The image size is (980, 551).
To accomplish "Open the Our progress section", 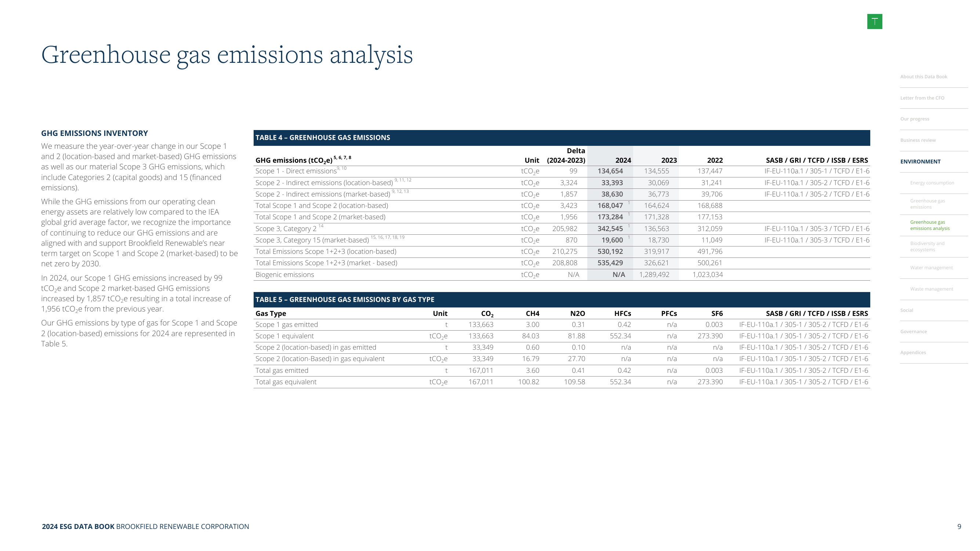I will point(914,119).
